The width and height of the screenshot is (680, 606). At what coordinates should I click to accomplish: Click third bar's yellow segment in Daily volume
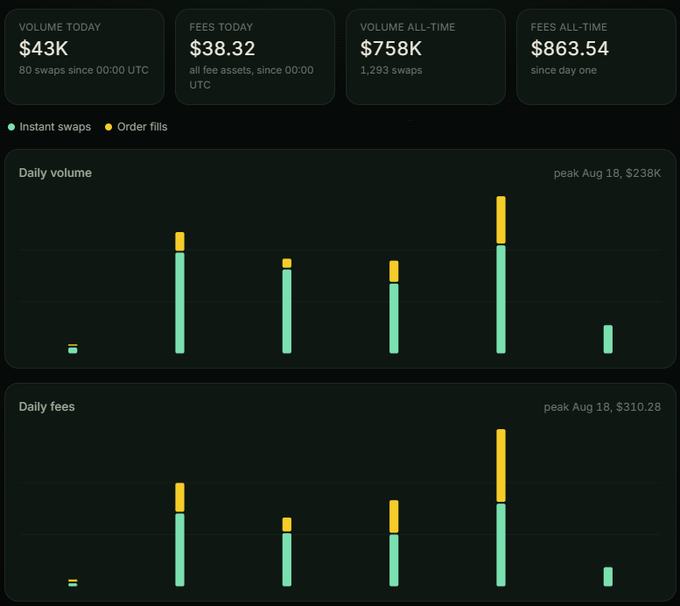pyautogui.click(x=287, y=263)
